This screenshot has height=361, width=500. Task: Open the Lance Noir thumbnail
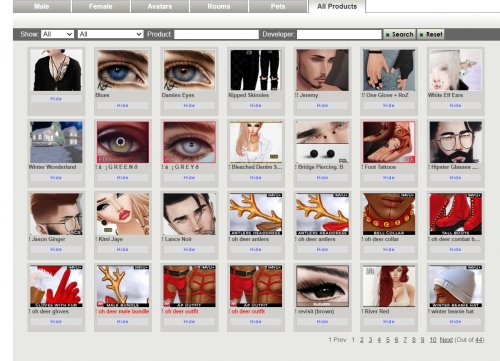(189, 214)
